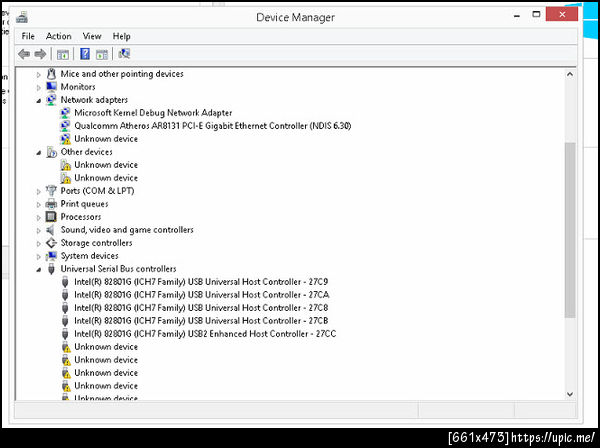Click the Monitors category icon
Screen dimensions: 600x448
[x=51, y=86]
